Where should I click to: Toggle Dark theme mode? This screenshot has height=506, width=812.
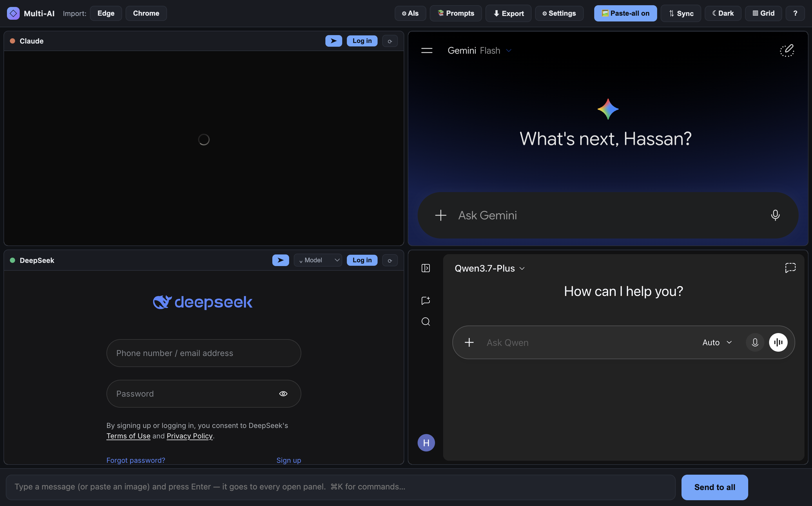pyautogui.click(x=723, y=13)
